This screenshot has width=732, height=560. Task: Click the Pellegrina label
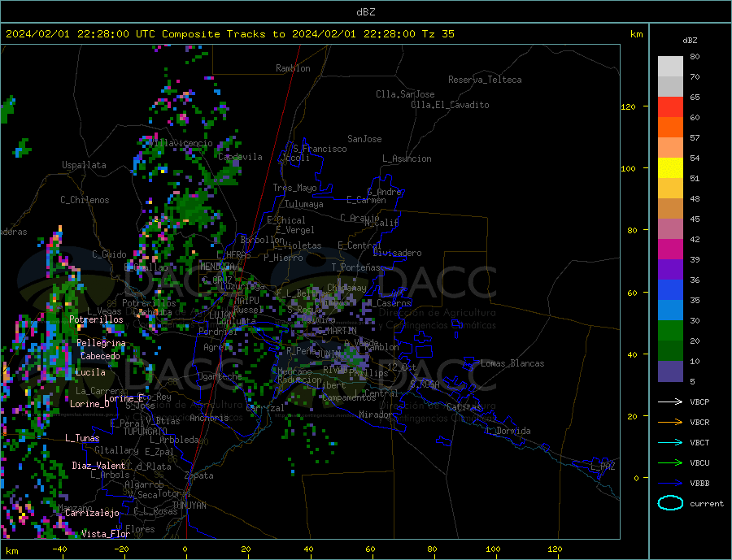point(102,343)
